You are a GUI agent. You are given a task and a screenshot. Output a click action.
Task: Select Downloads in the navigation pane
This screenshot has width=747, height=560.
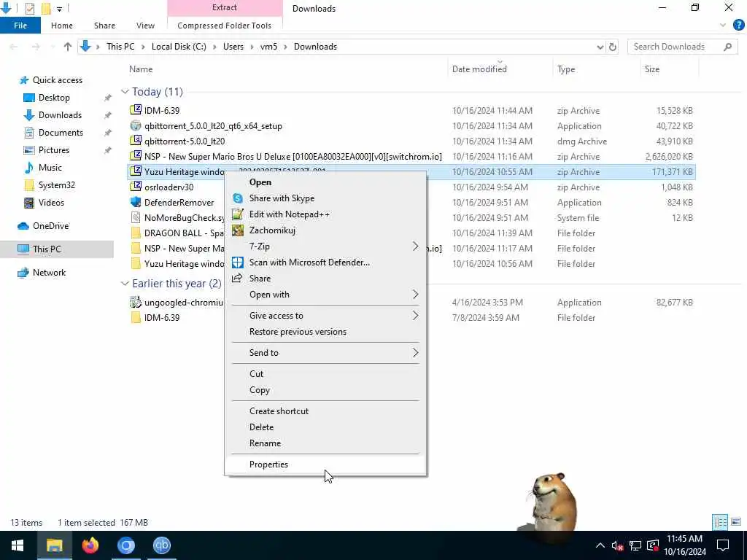click(60, 115)
